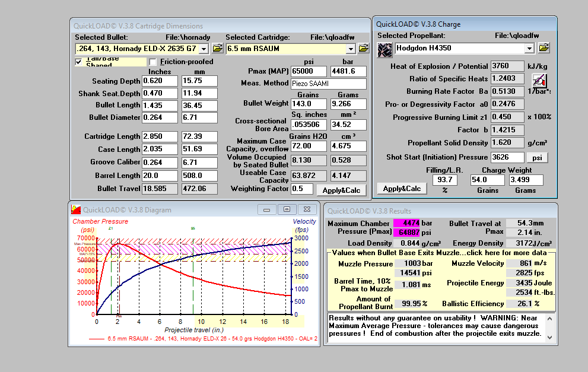Open propellant file folder icon
This screenshot has height=372, width=588.
point(543,47)
